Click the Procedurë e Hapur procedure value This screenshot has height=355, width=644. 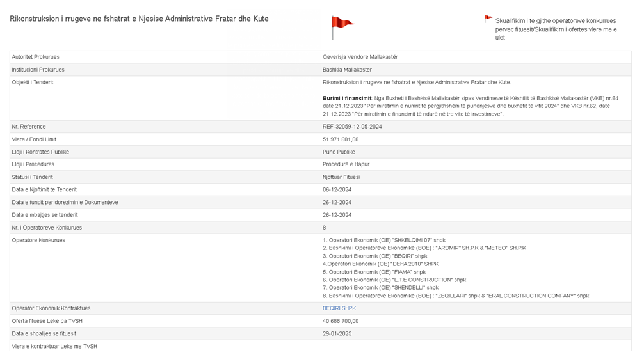[x=346, y=164]
